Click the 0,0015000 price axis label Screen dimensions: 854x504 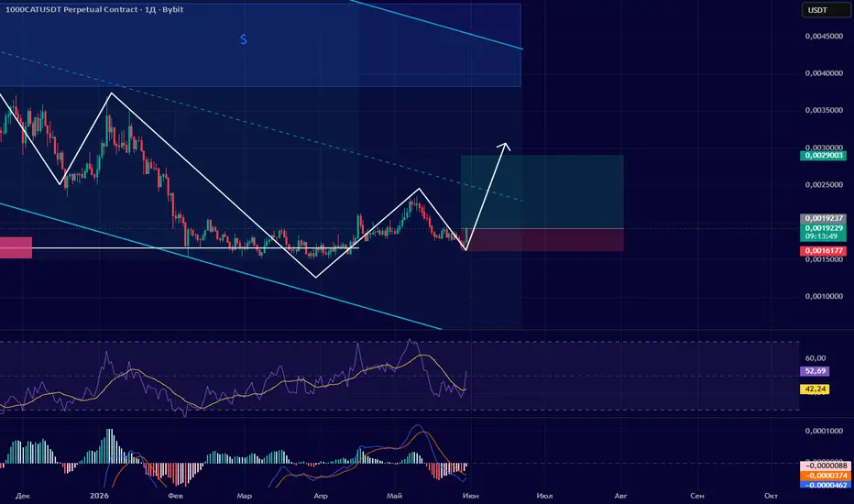(x=824, y=259)
